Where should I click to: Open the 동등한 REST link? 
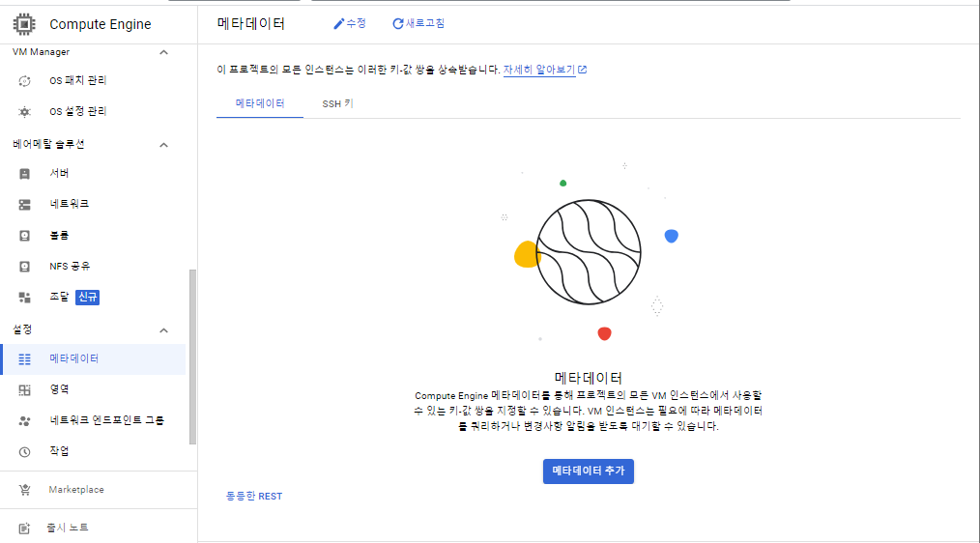coord(254,496)
